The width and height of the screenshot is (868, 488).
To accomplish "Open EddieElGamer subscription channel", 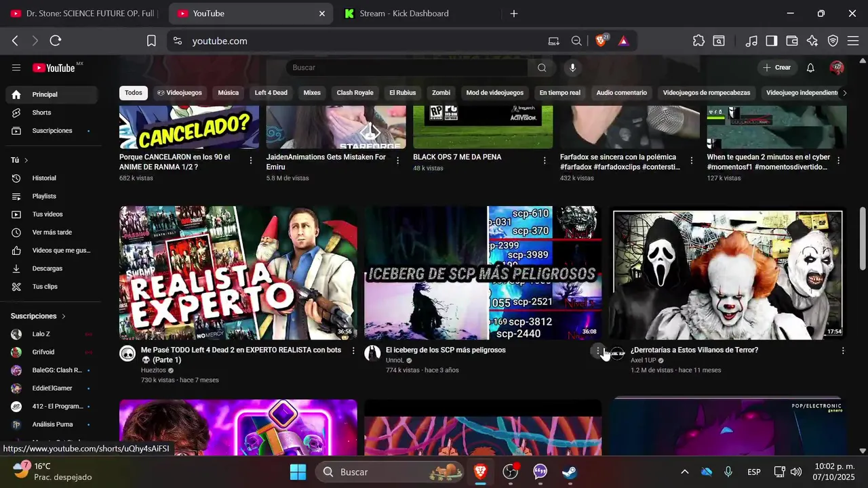I will (52, 388).
